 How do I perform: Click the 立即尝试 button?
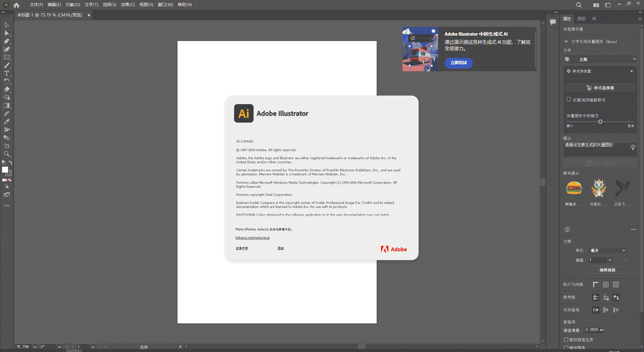458,63
